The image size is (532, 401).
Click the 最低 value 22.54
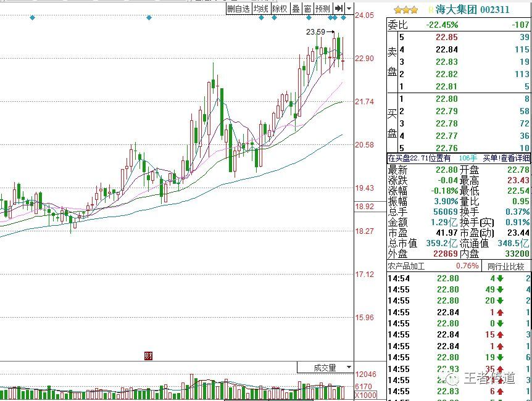click(x=518, y=191)
